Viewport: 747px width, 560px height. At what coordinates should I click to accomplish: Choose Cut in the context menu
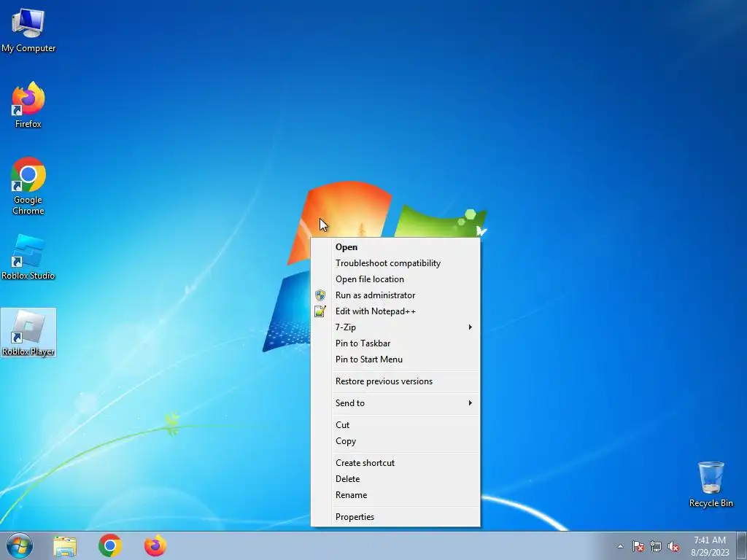coord(396,425)
